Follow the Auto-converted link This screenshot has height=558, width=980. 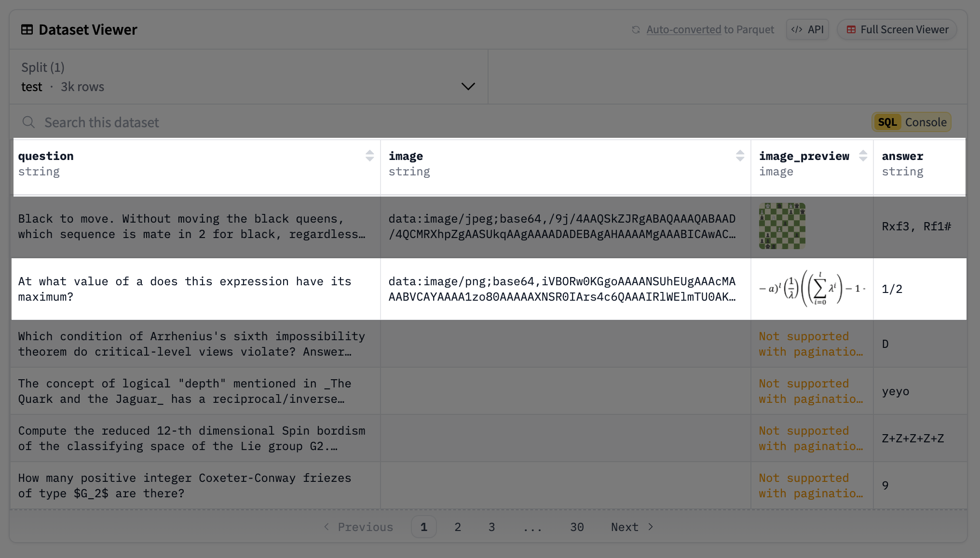(683, 30)
